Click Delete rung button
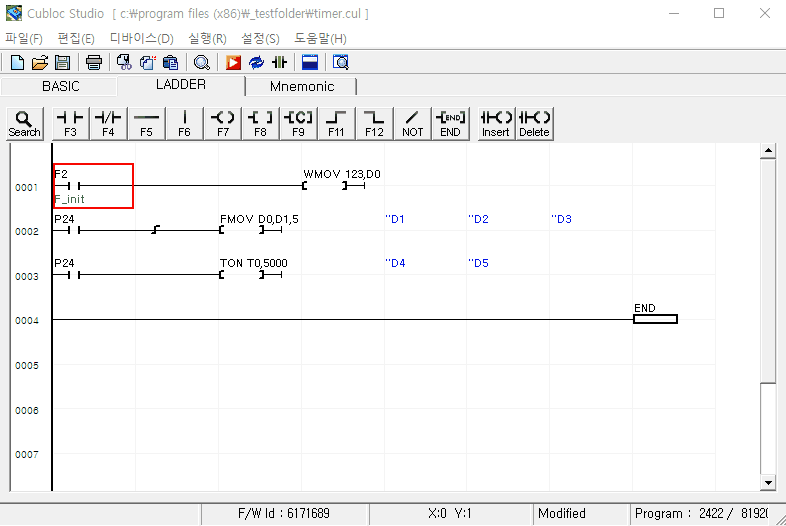This screenshot has width=786, height=526. point(534,123)
